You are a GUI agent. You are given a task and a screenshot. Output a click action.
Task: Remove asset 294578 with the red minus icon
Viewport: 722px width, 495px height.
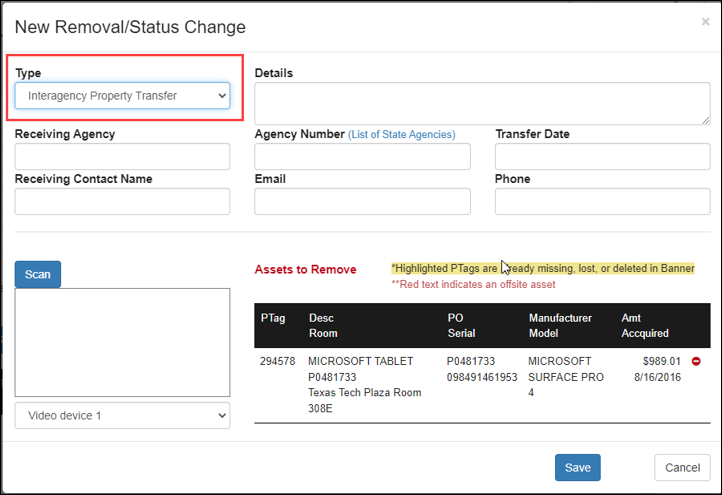click(696, 361)
